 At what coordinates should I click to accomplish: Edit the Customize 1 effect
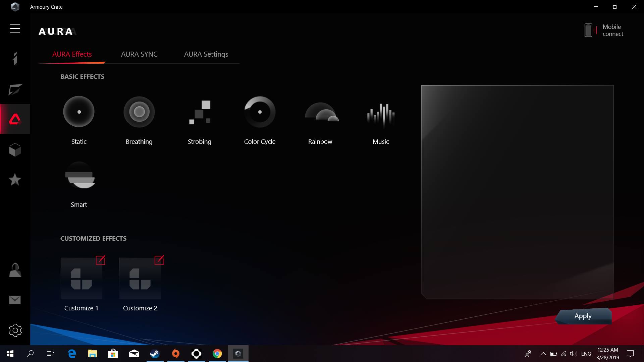pos(100,260)
